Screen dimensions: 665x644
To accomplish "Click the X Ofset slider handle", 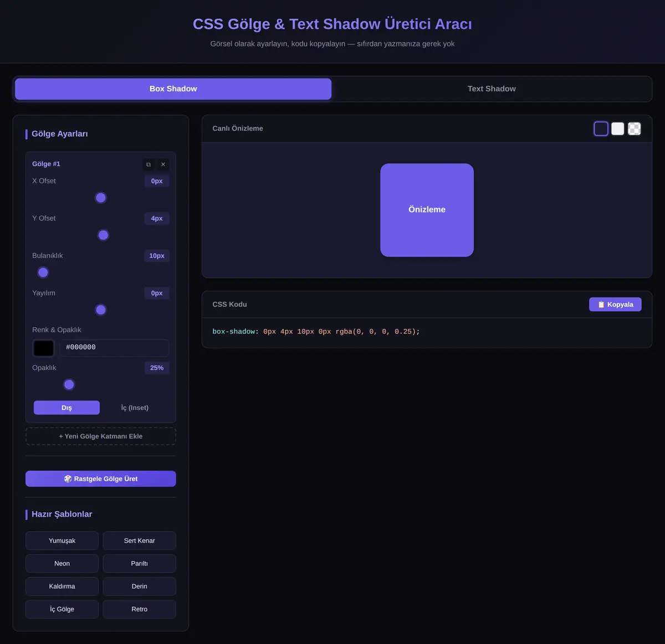I will [x=101, y=198].
